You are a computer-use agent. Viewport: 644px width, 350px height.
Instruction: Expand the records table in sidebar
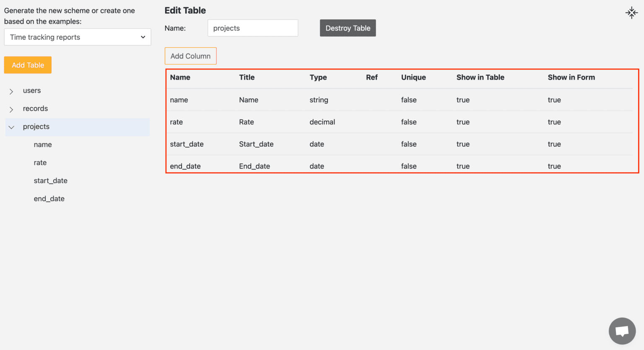[x=11, y=109]
